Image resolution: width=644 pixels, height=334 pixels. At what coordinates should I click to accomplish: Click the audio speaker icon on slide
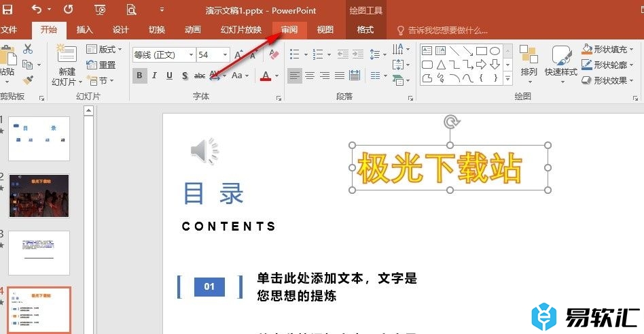(x=204, y=152)
